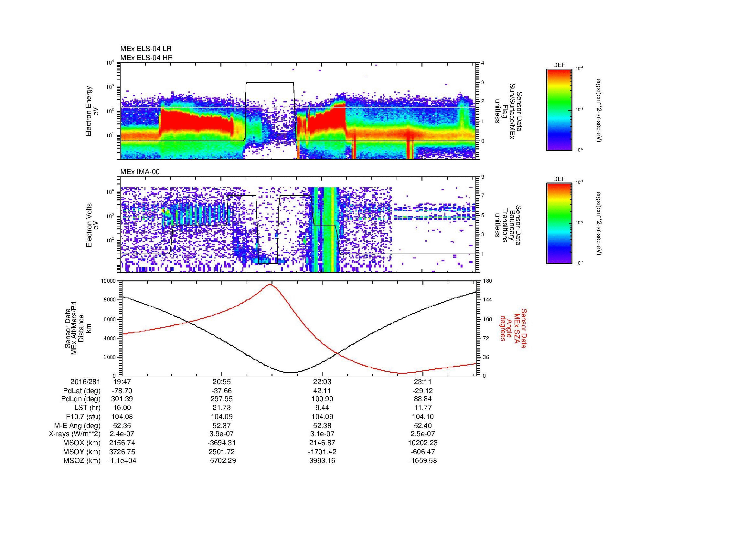The height and width of the screenshot is (534, 756).
Task: Click the MSOZ value 3993.16
Action: pos(322,461)
